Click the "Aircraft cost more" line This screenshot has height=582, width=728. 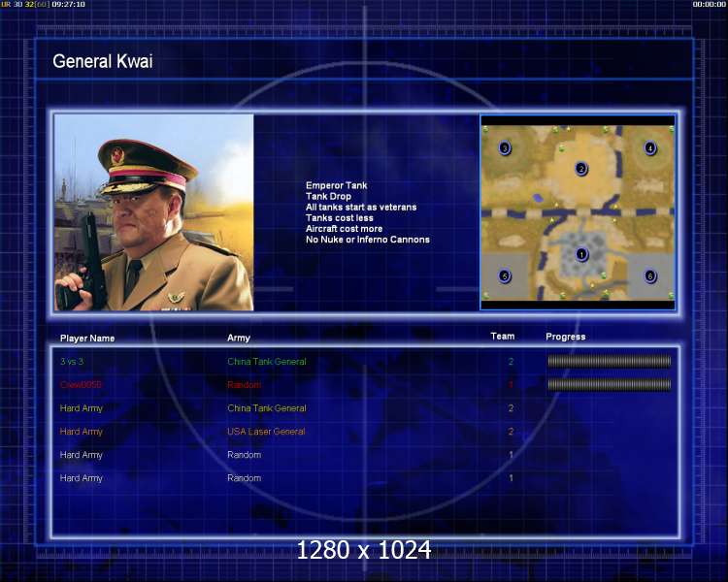tap(344, 228)
